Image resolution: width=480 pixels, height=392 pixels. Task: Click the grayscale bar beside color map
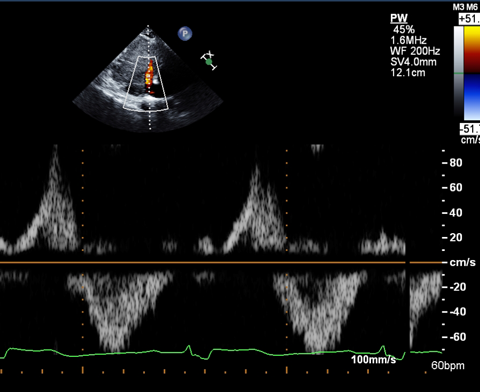459,72
